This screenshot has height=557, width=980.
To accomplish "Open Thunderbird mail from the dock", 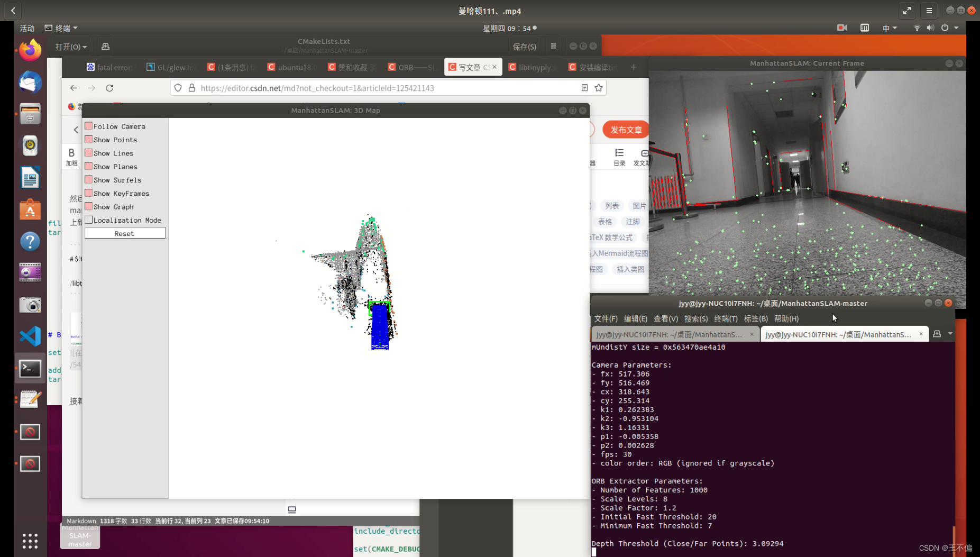I will pos(30,83).
